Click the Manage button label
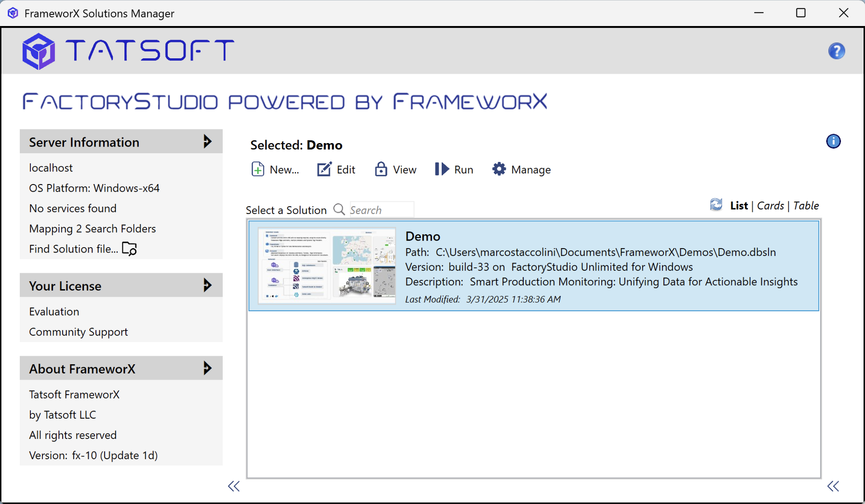The image size is (865, 504). tap(531, 170)
